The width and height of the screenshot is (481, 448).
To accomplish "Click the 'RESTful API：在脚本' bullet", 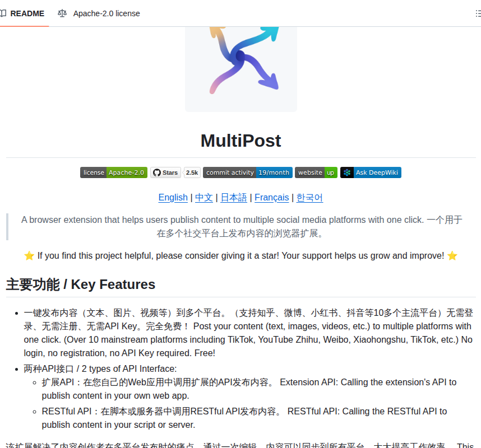I will pyautogui.click(x=244, y=418).
